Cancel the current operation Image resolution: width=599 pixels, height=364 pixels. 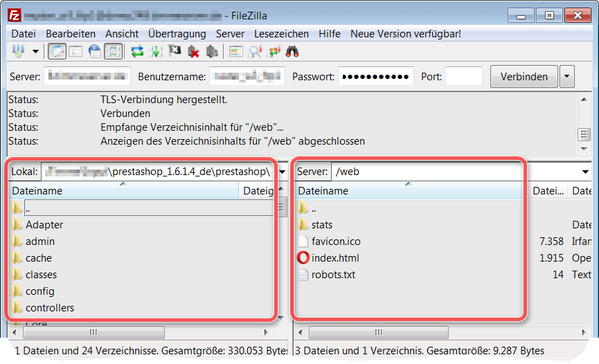pyautogui.click(x=175, y=51)
